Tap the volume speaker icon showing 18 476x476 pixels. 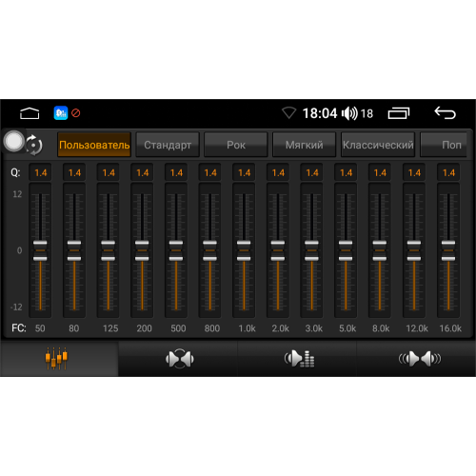coord(349,113)
